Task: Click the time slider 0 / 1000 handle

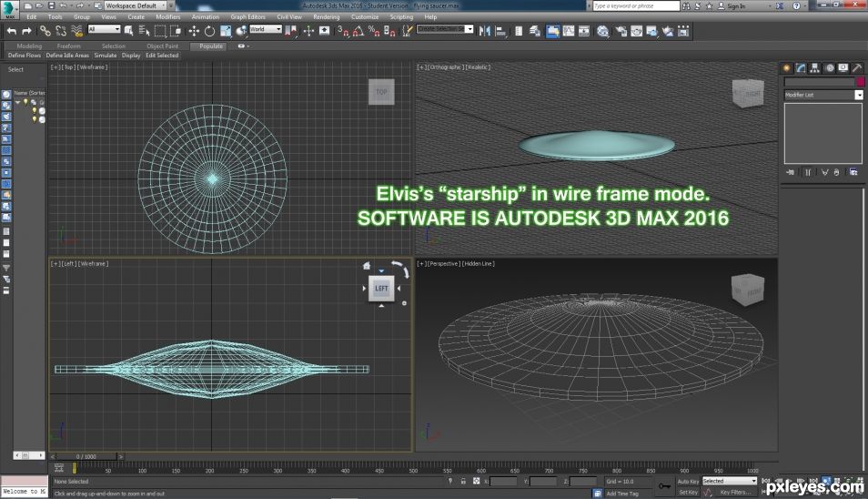Action: click(86, 456)
